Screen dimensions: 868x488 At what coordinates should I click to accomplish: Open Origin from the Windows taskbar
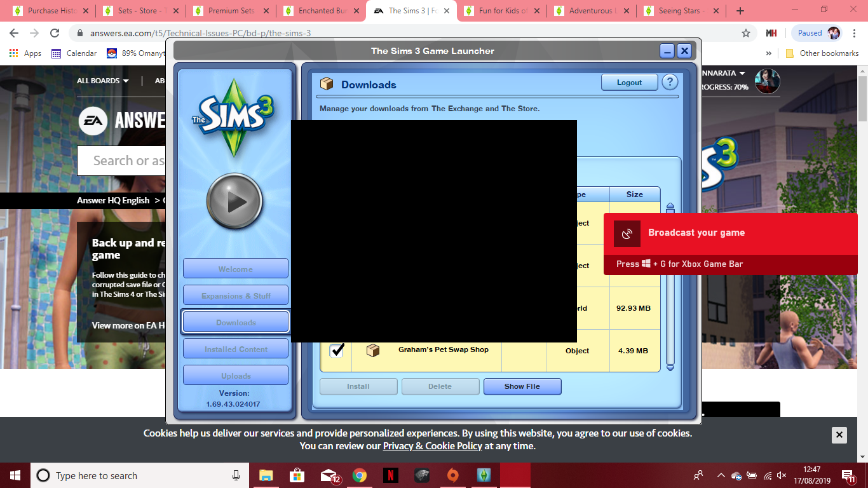(452, 475)
